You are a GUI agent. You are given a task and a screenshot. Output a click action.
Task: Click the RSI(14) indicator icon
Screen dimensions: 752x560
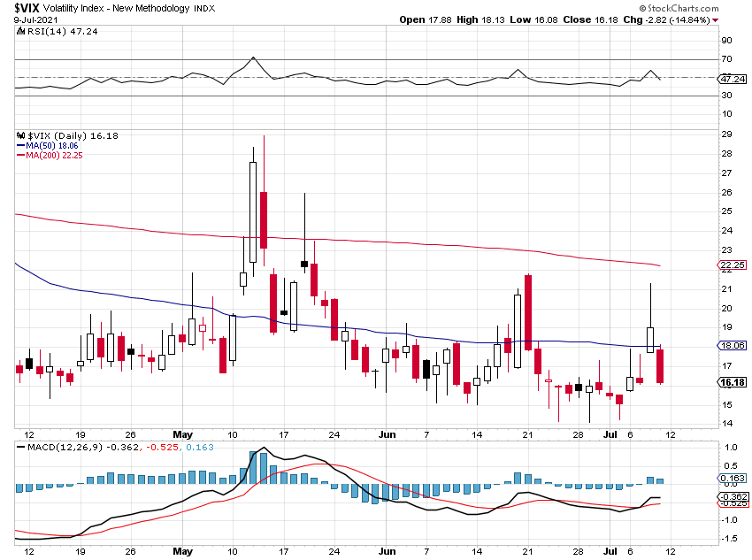coord(19,29)
